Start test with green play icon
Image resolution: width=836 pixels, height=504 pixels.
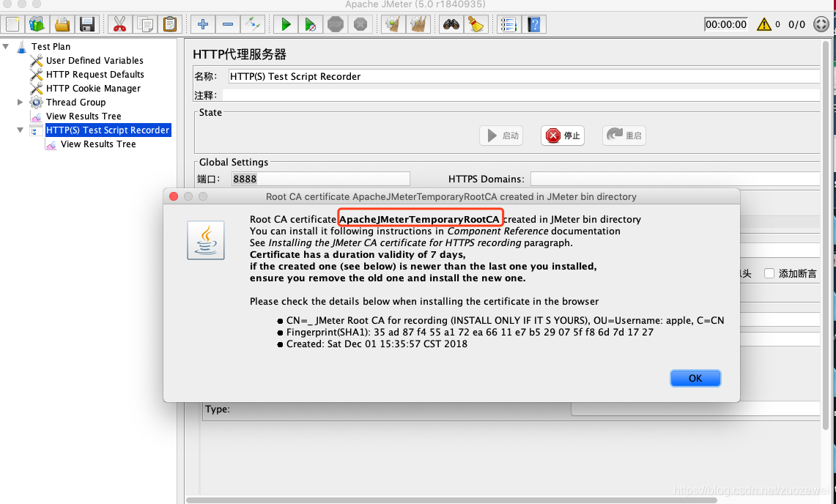click(286, 24)
